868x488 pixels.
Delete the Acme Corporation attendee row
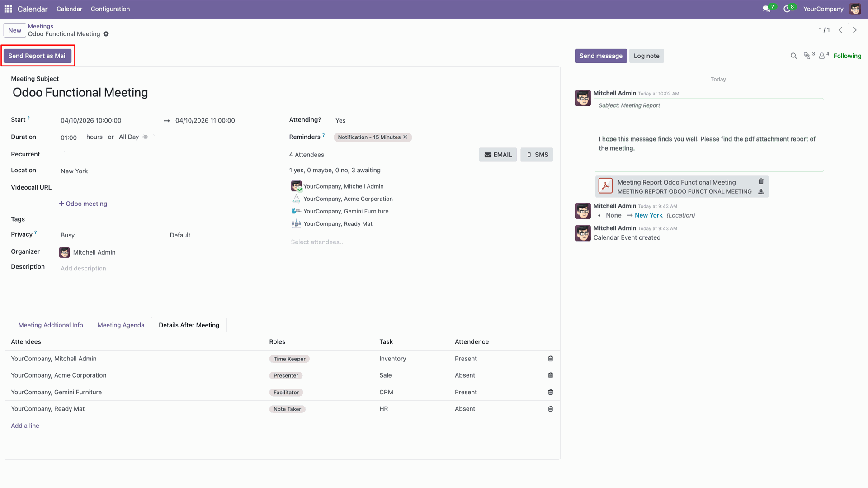click(550, 375)
